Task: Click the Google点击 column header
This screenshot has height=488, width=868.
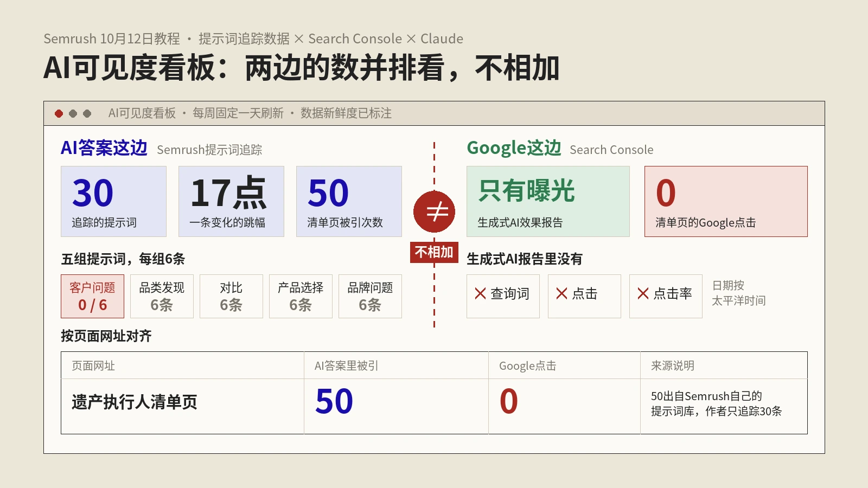Action: (527, 366)
